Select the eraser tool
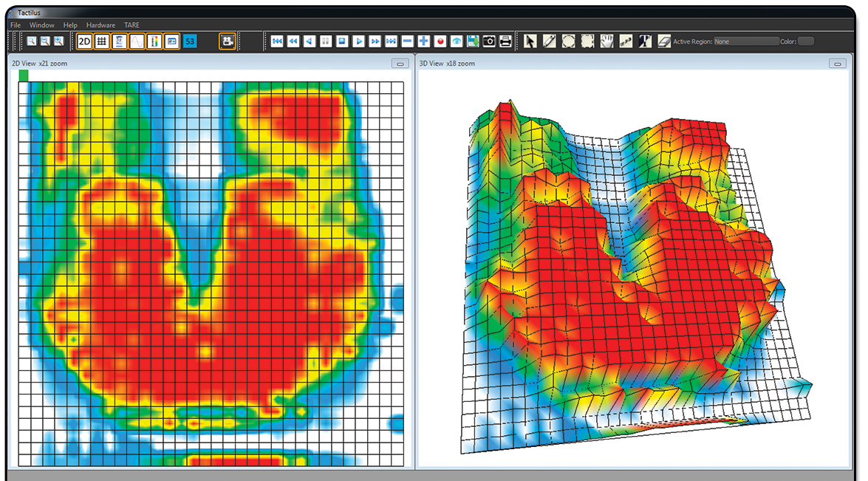 coord(664,41)
